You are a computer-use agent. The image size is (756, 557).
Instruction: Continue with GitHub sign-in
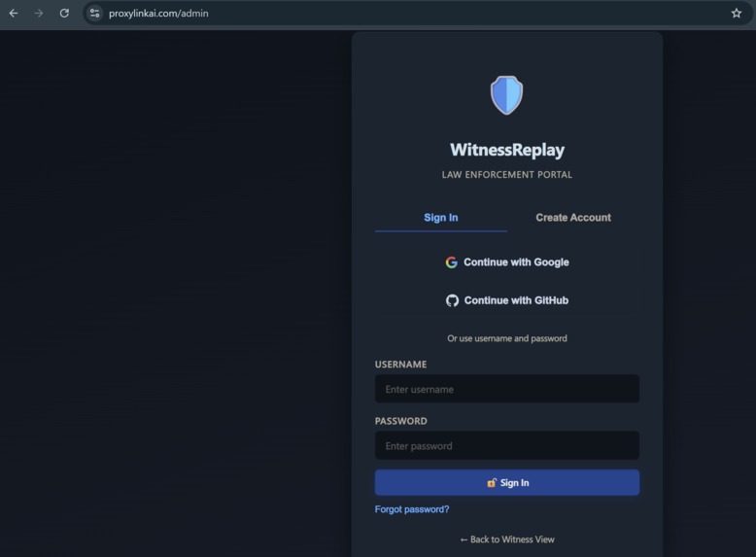(507, 300)
